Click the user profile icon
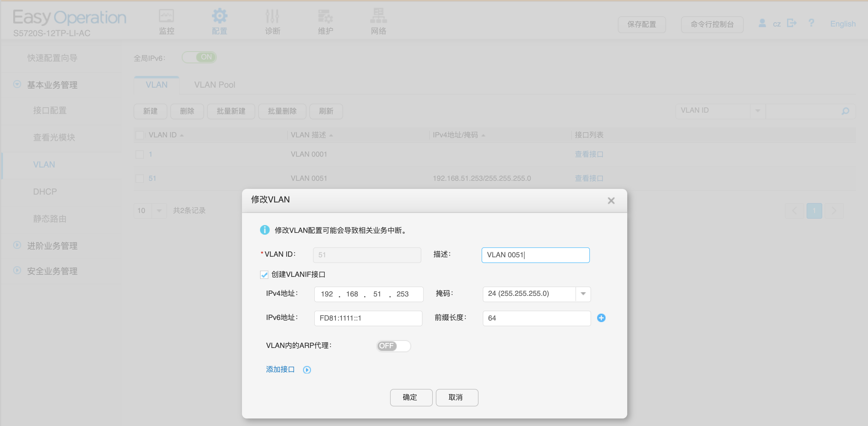This screenshot has height=426, width=868. coord(762,23)
